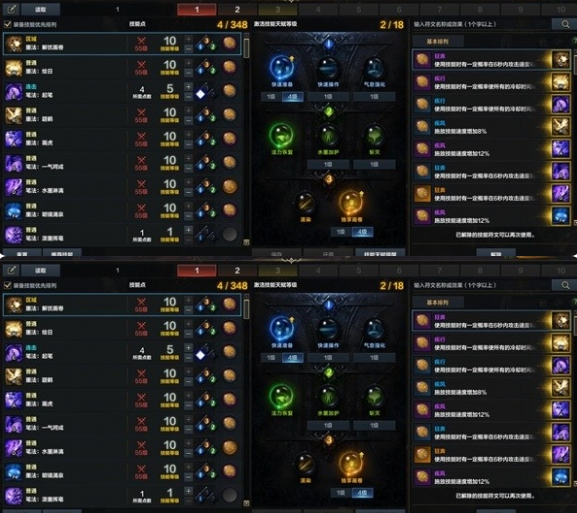Choose the orange 渲染 tripod orb in lower panel
Image resolution: width=577 pixels, height=513 pixels.
305,464
